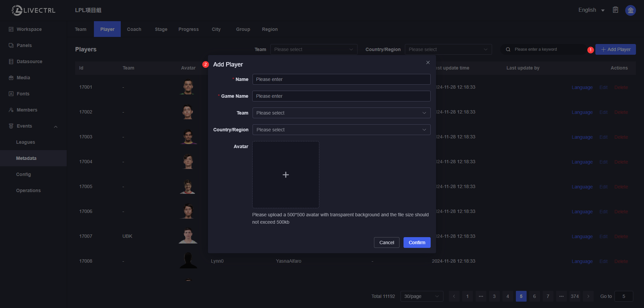644x308 pixels.
Task: Expand the Team dropdown in dialog
Action: pyautogui.click(x=341, y=113)
